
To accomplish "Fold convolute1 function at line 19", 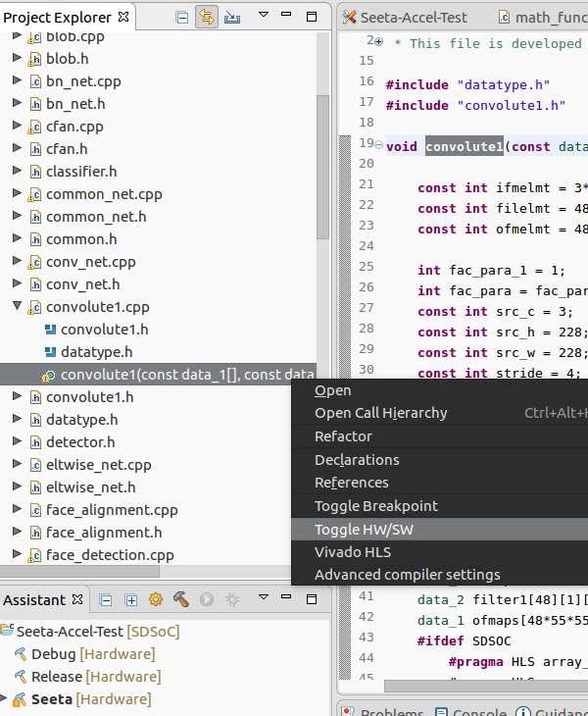I will [x=378, y=145].
